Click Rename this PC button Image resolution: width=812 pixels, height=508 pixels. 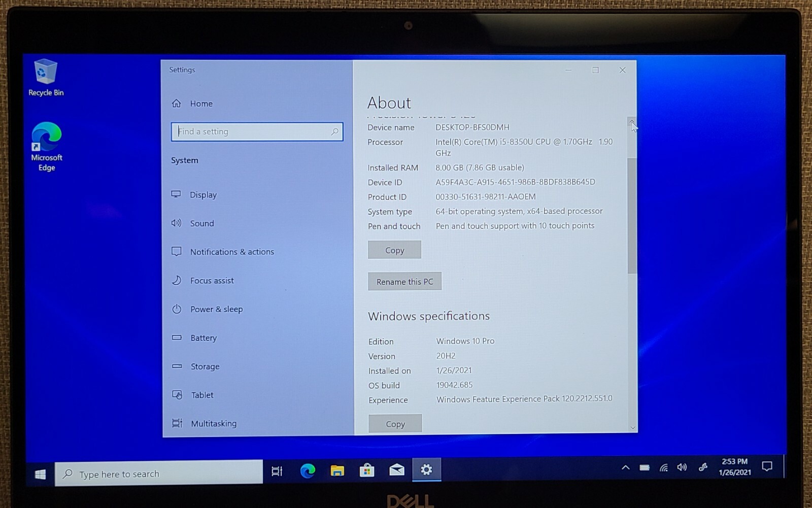coord(404,281)
